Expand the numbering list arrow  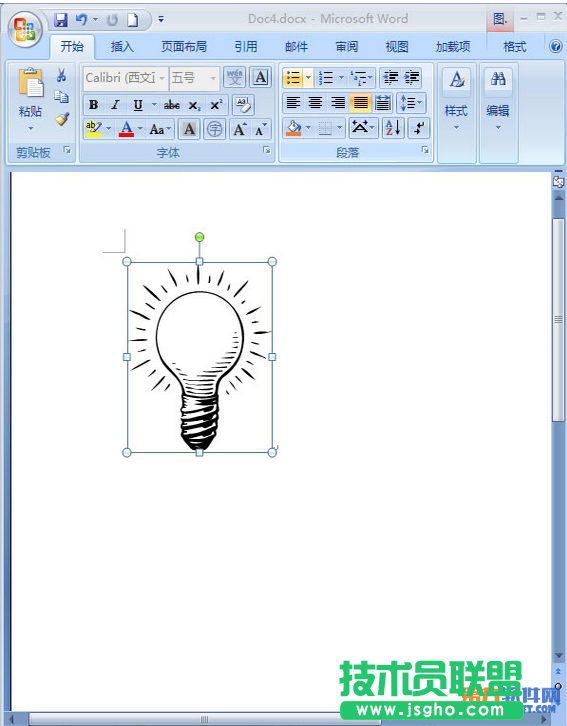[341, 77]
